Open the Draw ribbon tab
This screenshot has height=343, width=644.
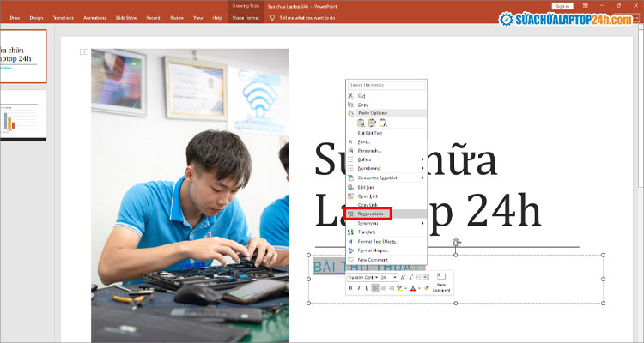coord(15,18)
